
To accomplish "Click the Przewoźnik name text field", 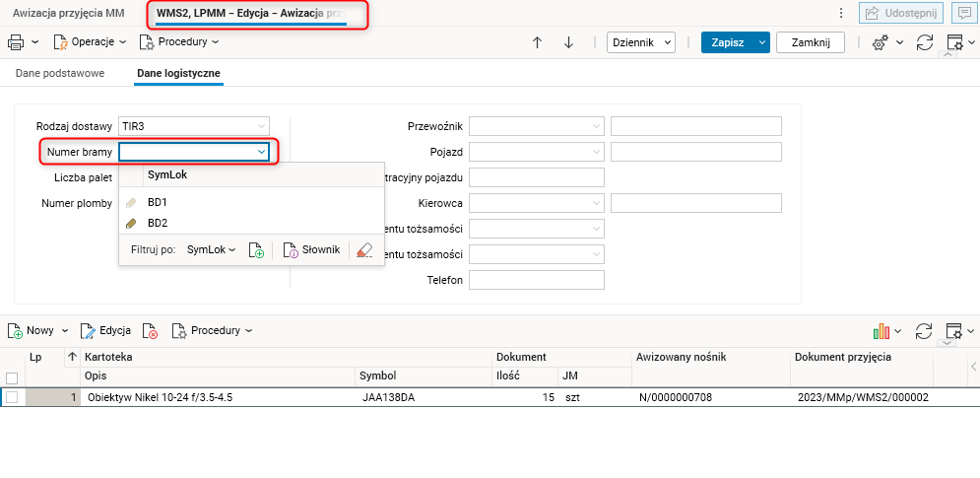I will coord(696,126).
